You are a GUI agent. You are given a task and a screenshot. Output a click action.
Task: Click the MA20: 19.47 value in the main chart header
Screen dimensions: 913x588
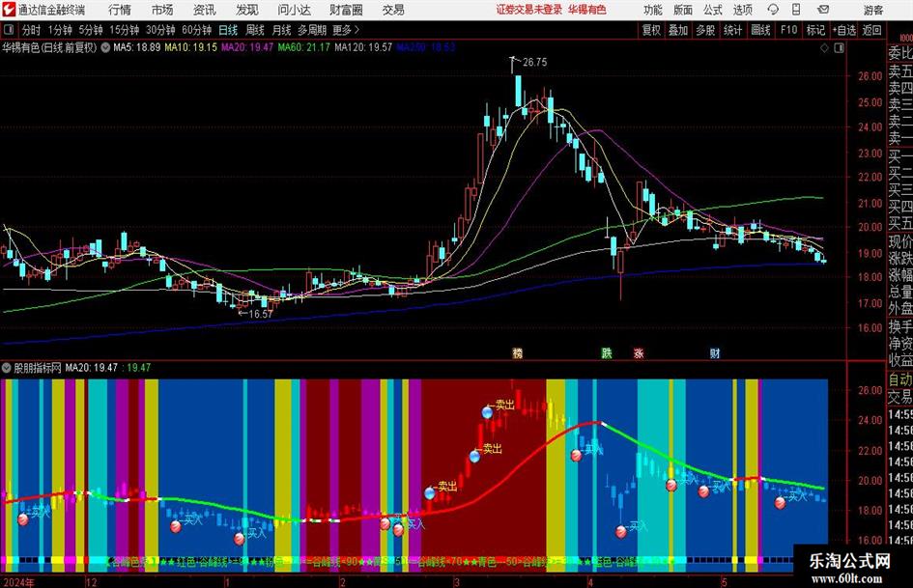[247, 47]
